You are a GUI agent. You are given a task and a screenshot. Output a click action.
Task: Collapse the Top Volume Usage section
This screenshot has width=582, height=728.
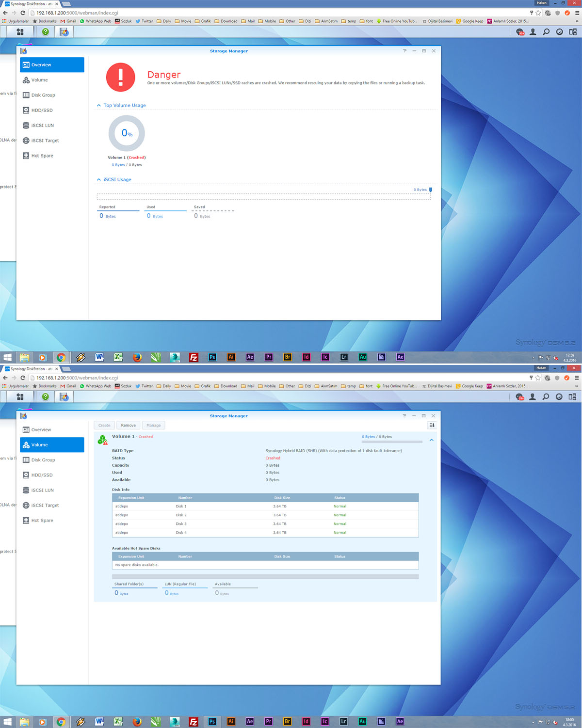click(99, 106)
